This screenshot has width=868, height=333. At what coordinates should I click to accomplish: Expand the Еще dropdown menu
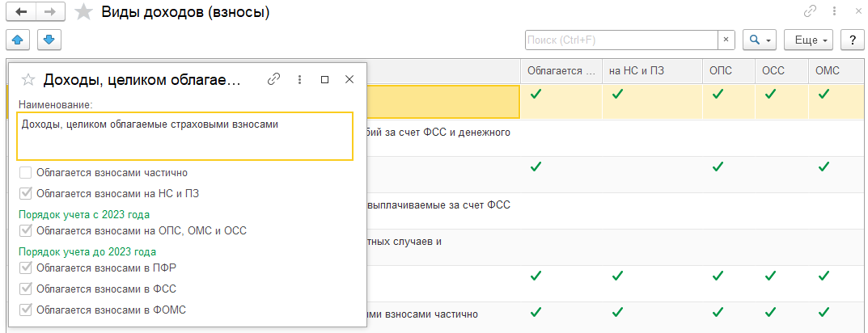(809, 40)
